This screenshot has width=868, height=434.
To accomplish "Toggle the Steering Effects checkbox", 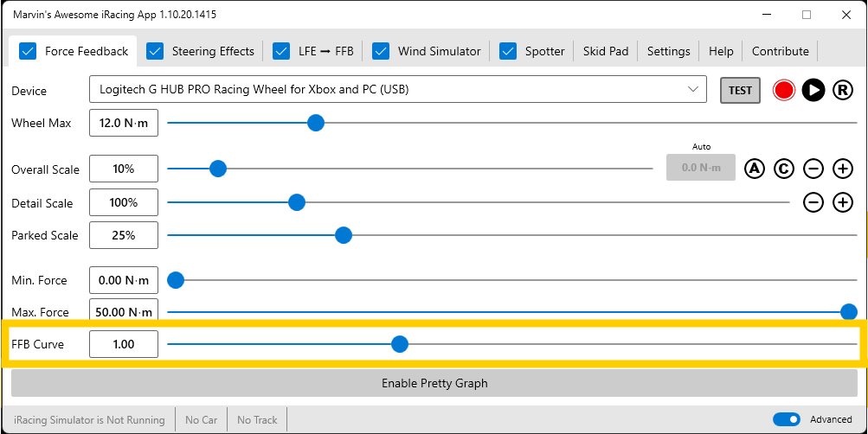I will coord(155,51).
